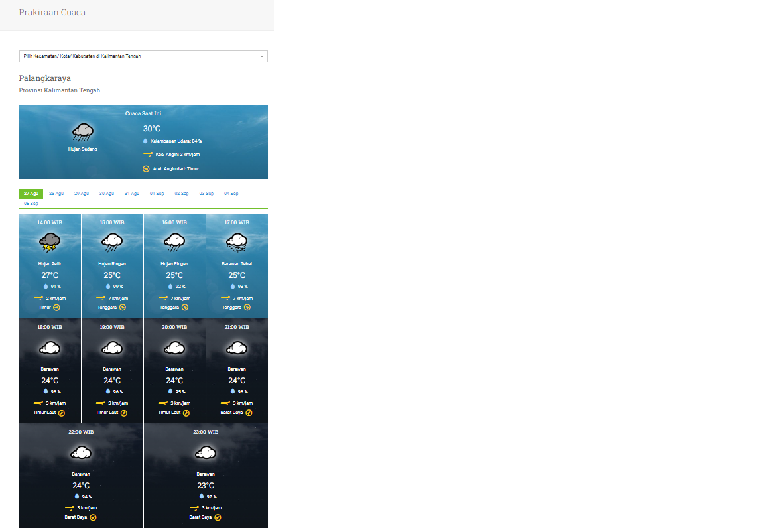This screenshot has height=532, width=764.
Task: Click the Timur Laut compass icon at 19:00 WIB
Action: 124,413
